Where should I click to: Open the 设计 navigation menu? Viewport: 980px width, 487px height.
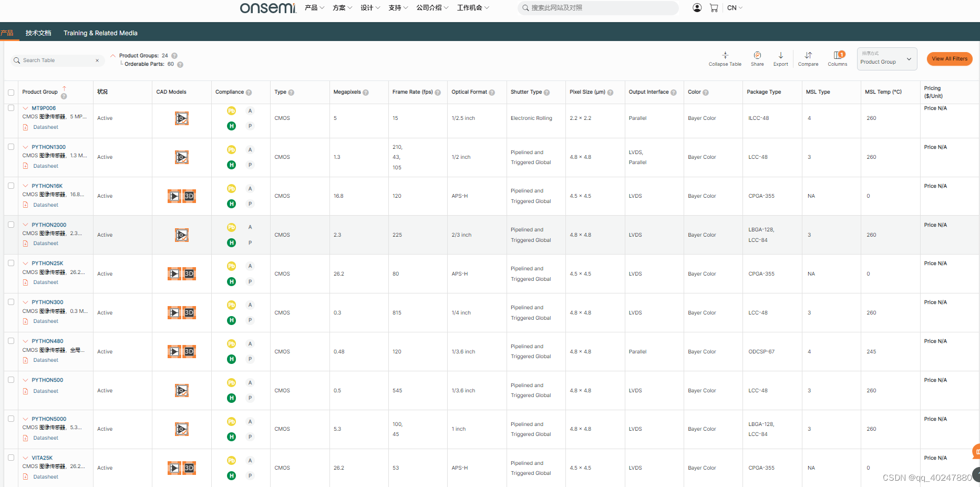click(x=370, y=8)
